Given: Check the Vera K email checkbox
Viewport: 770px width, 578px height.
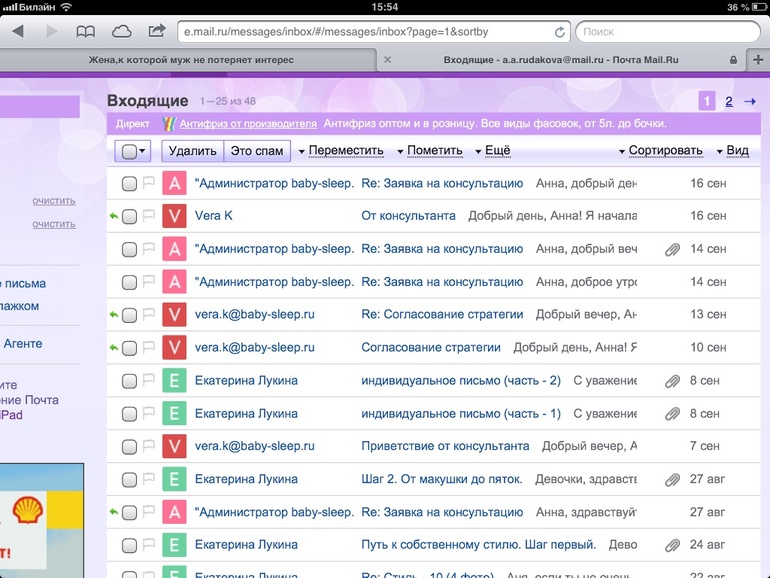Looking at the screenshot, I should coord(129,217).
